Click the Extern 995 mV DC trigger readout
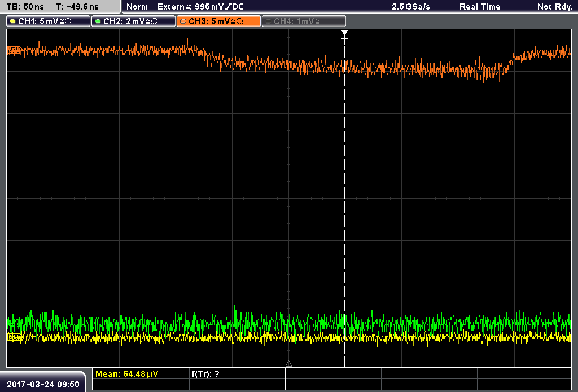The width and height of the screenshot is (578, 392). pos(201,7)
